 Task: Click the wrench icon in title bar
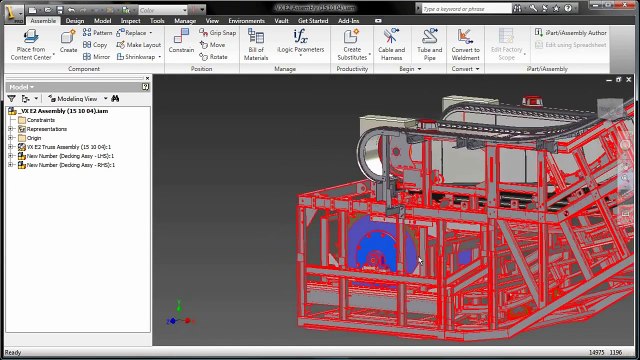pyautogui.click(x=533, y=8)
